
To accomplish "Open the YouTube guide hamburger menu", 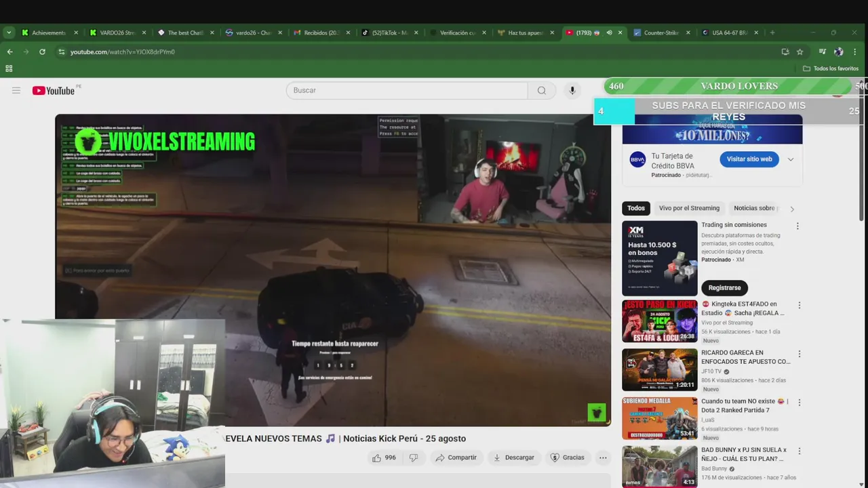I will coord(16,90).
